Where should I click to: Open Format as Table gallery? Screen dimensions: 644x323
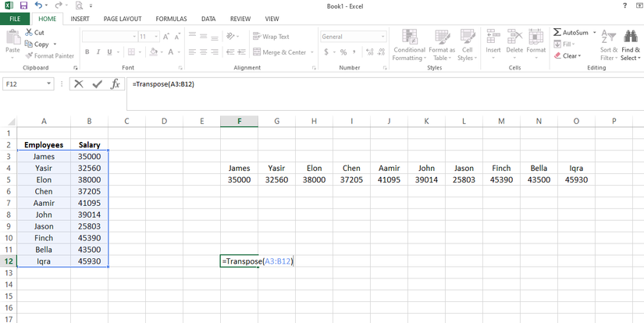click(442, 45)
